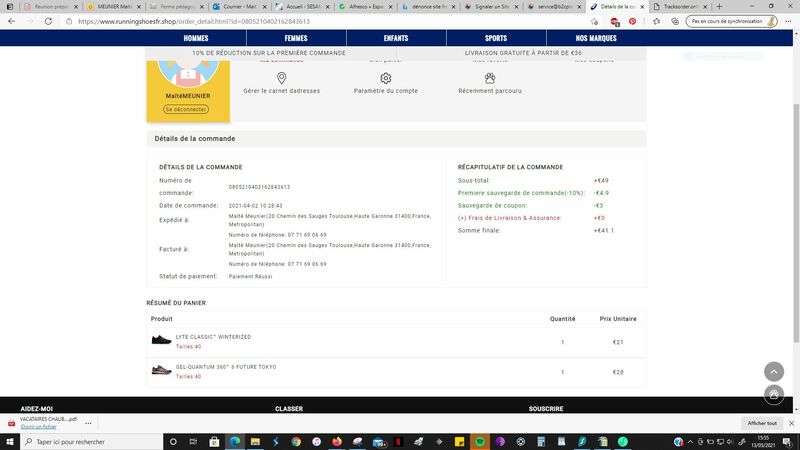
Task: Switch to the Tracksorder browser tab
Action: point(680,7)
